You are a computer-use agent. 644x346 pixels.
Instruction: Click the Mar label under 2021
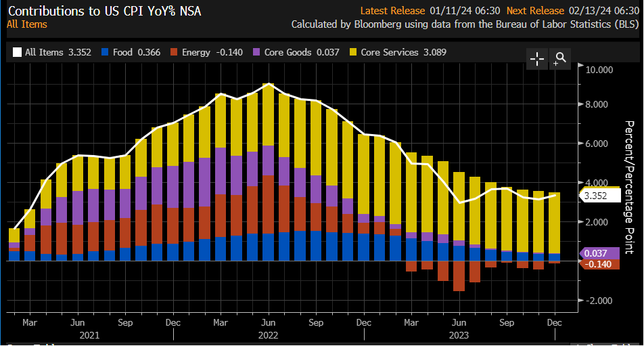pos(30,322)
